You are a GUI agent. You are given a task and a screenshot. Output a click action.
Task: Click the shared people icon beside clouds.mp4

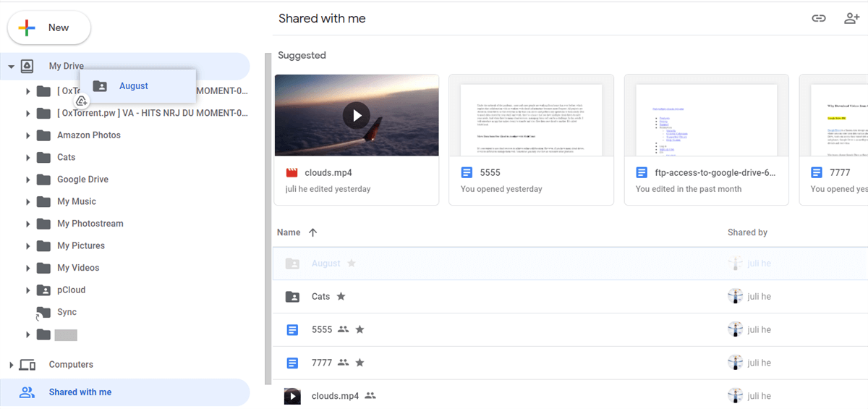[x=371, y=396]
